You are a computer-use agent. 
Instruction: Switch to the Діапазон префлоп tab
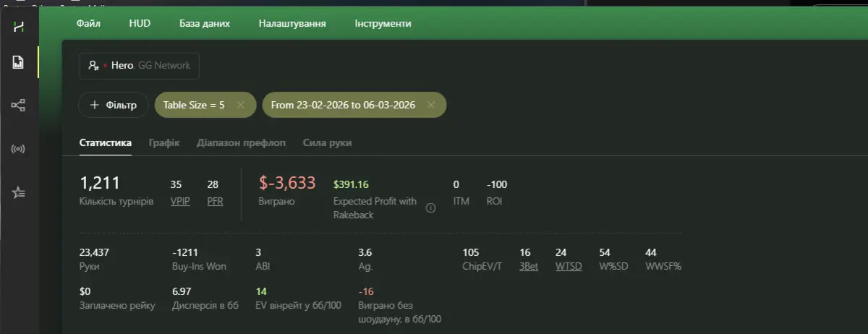point(241,143)
